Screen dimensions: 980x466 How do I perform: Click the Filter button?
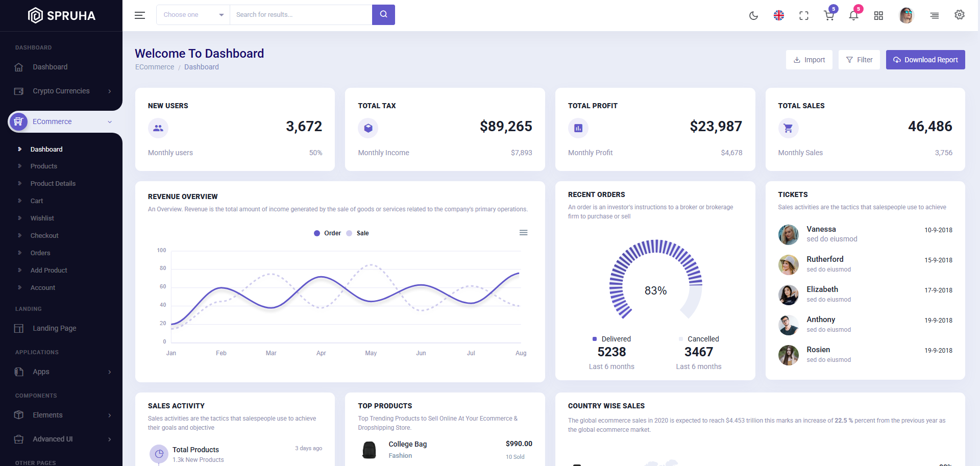click(859, 60)
